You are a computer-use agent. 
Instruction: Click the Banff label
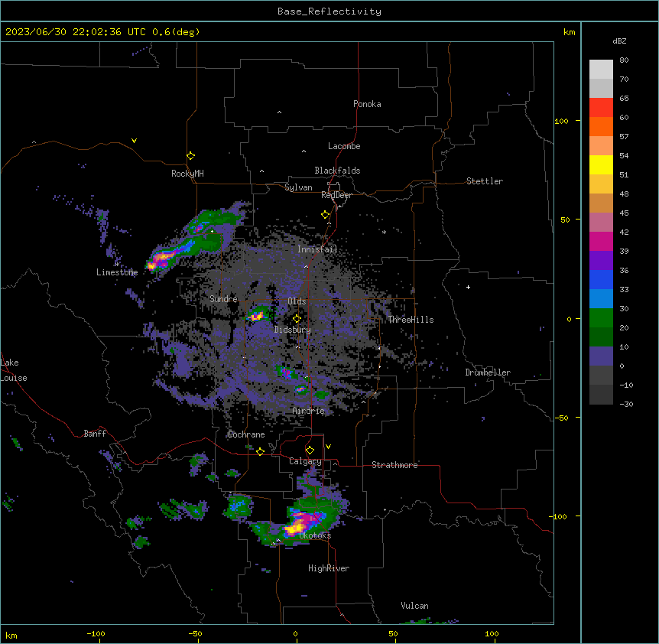click(95, 434)
